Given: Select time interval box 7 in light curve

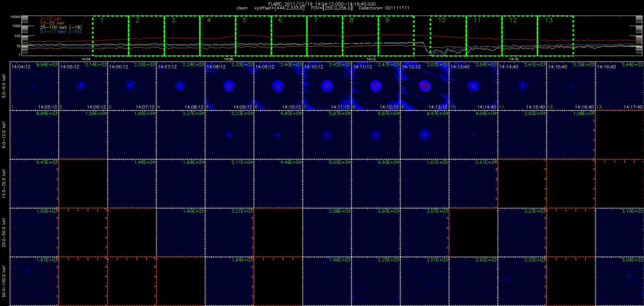Looking at the screenshot, I should [x=325, y=35].
